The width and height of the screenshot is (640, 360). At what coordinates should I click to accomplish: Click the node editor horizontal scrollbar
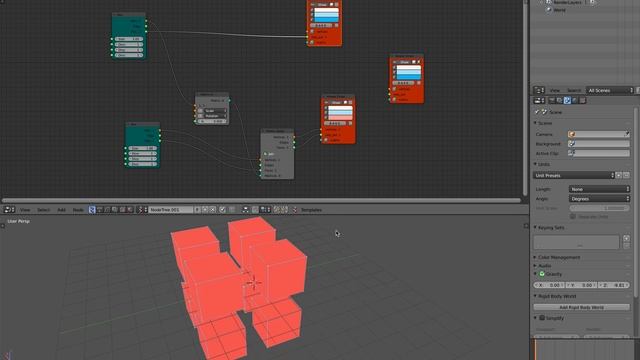(261, 200)
